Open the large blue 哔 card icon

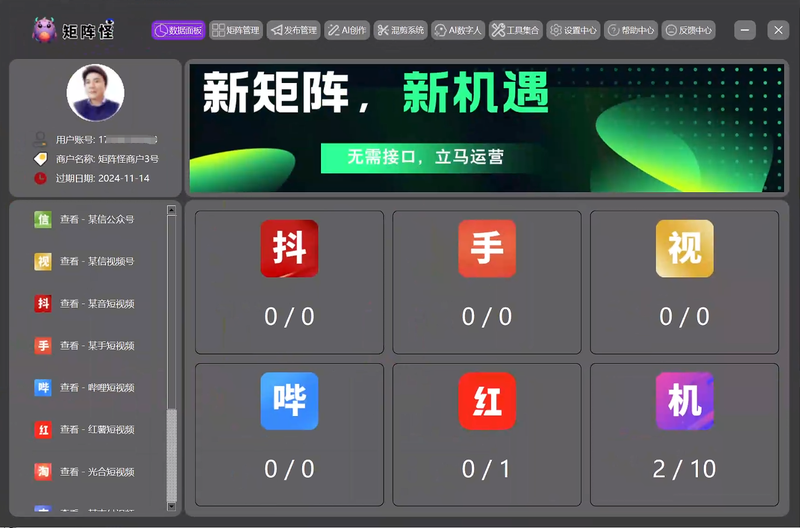(x=289, y=401)
